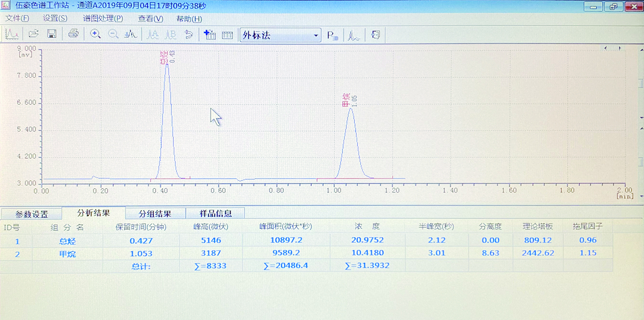The width and height of the screenshot is (644, 320).
Task: Switch to the 分组结果 tab
Action: 154,214
